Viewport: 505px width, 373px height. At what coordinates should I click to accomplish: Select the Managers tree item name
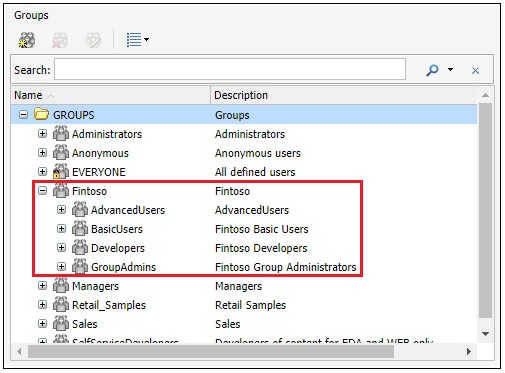tap(96, 286)
